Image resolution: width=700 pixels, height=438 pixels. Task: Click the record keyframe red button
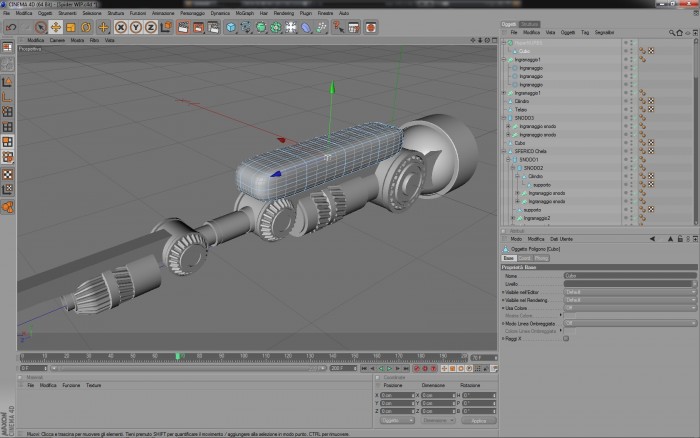[x=417, y=369]
